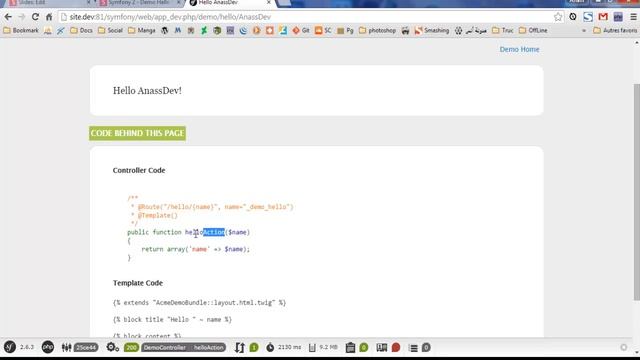This screenshot has width=640, height=360.
Task: Open the forms clipboard icon panel
Action: [x=350, y=347]
